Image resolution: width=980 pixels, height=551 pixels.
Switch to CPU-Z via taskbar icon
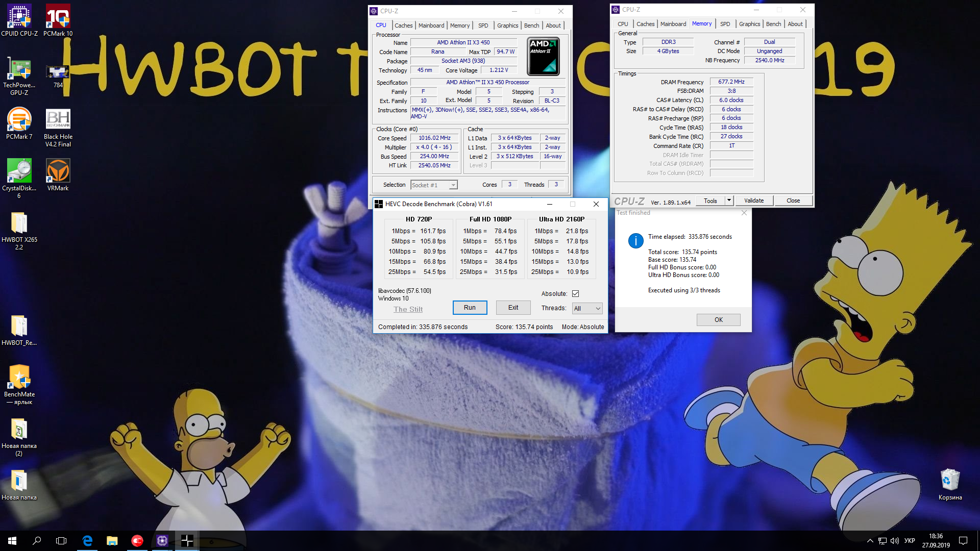coord(162,541)
